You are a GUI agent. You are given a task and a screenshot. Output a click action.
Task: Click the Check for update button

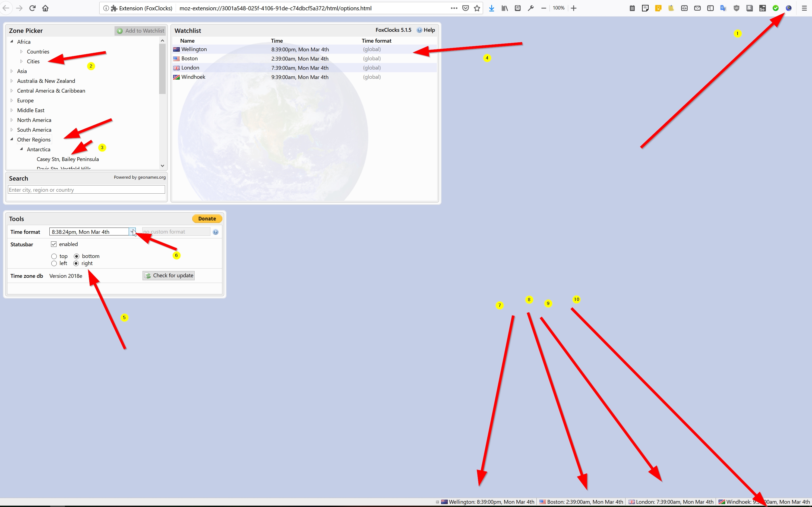pos(169,276)
